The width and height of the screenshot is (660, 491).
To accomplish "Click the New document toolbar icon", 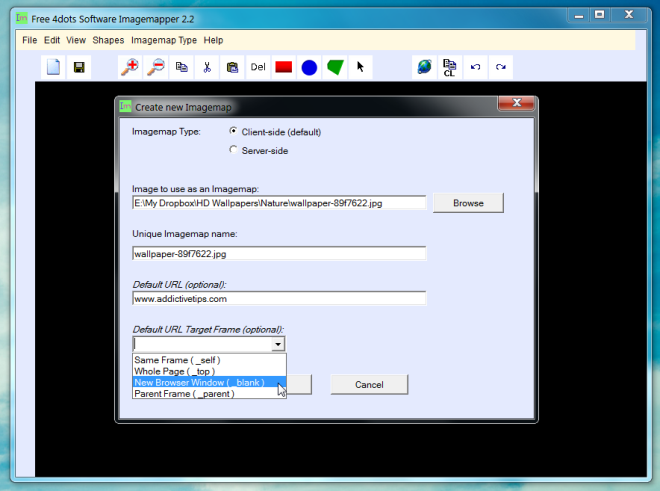I will (53, 67).
